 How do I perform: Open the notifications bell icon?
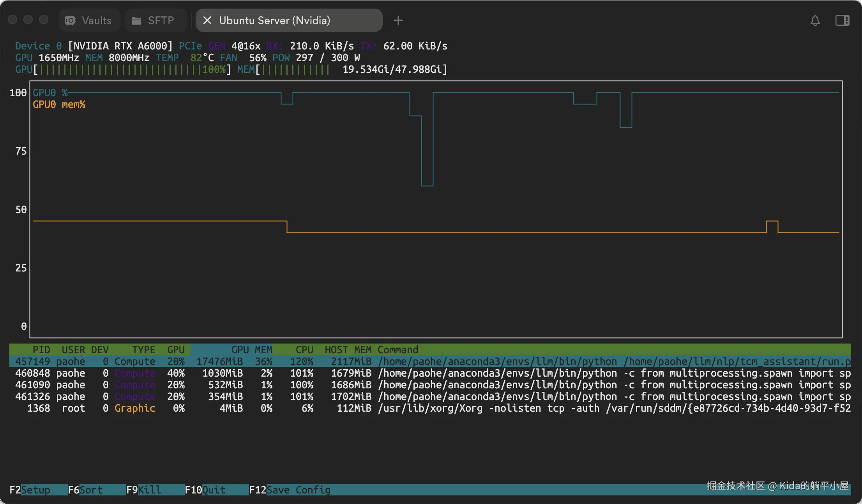815,21
